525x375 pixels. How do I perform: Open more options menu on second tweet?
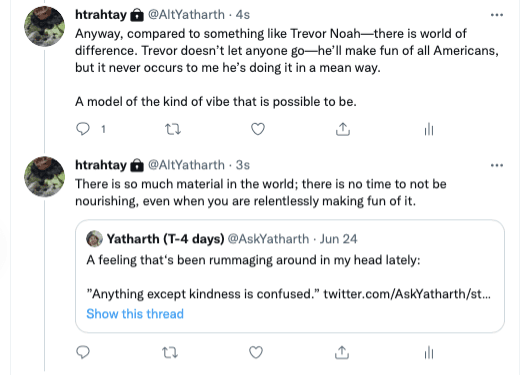(x=497, y=165)
